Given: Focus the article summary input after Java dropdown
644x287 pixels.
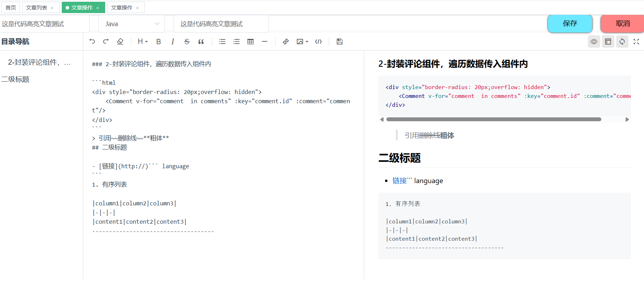Looking at the screenshot, I should click(x=221, y=24).
